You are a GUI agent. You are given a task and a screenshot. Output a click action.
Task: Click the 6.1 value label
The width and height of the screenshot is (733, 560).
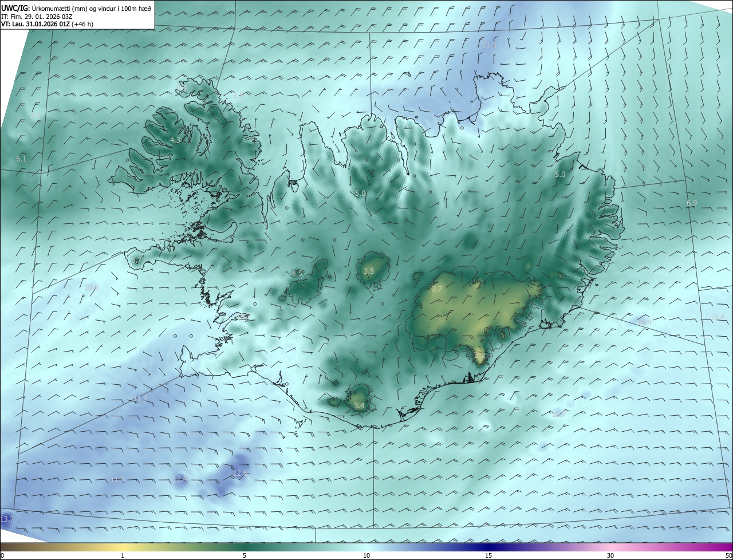coord(21,159)
